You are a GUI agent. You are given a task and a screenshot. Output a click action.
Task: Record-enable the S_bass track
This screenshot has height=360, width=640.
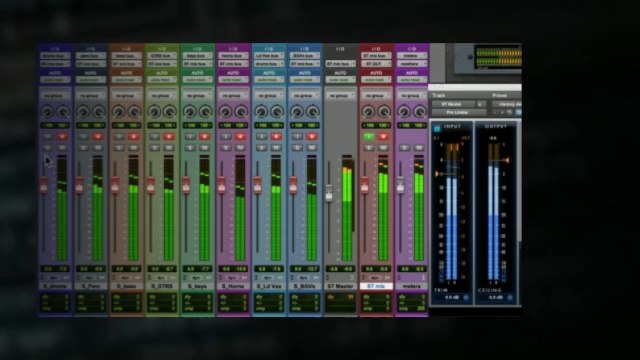coord(133,136)
